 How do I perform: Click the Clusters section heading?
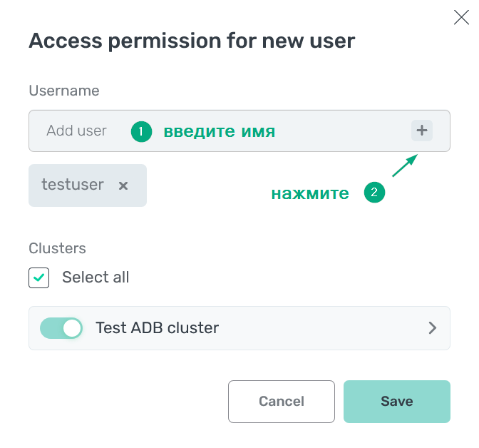(x=57, y=248)
